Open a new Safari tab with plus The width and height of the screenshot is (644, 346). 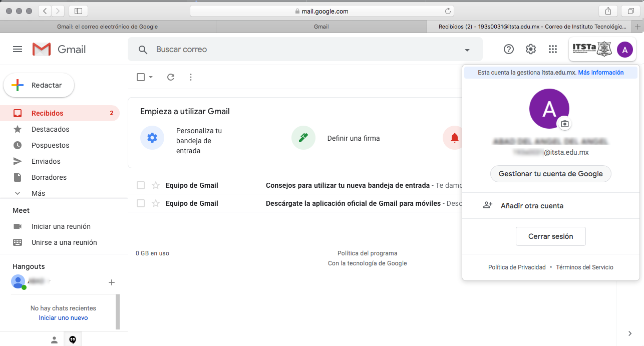point(638,27)
